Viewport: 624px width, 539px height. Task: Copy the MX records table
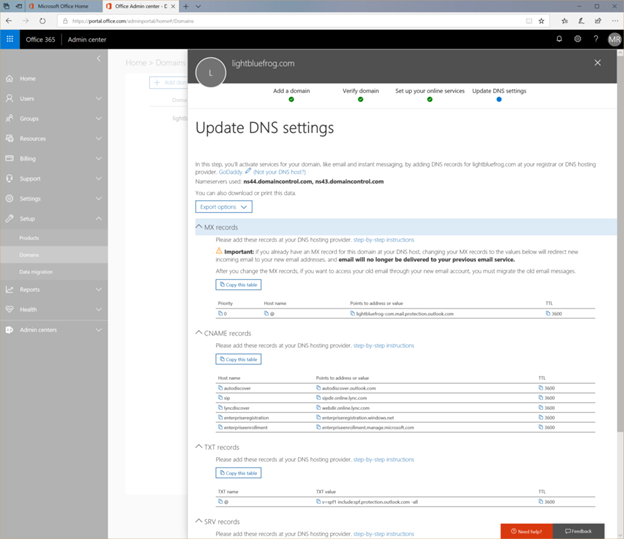(238, 285)
